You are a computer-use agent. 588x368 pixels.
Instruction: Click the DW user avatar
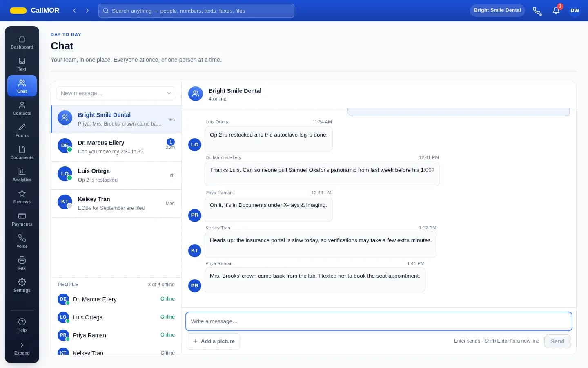coord(575,11)
